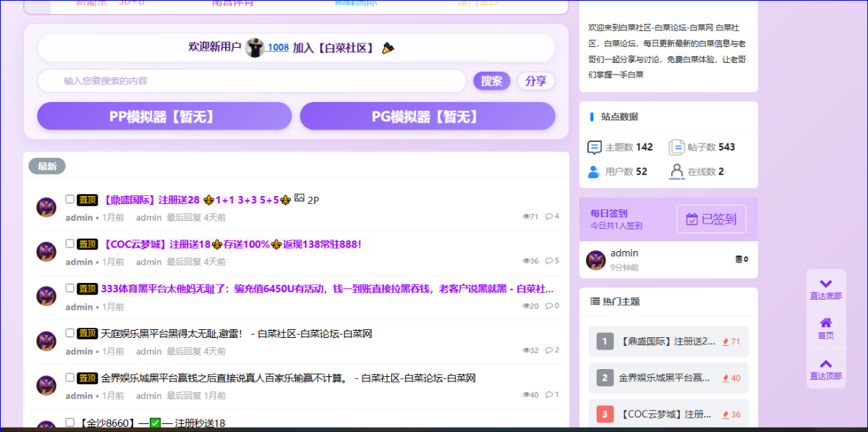Tick checkbox for 金沙8660 post
The height and width of the screenshot is (432, 868).
[x=70, y=422]
